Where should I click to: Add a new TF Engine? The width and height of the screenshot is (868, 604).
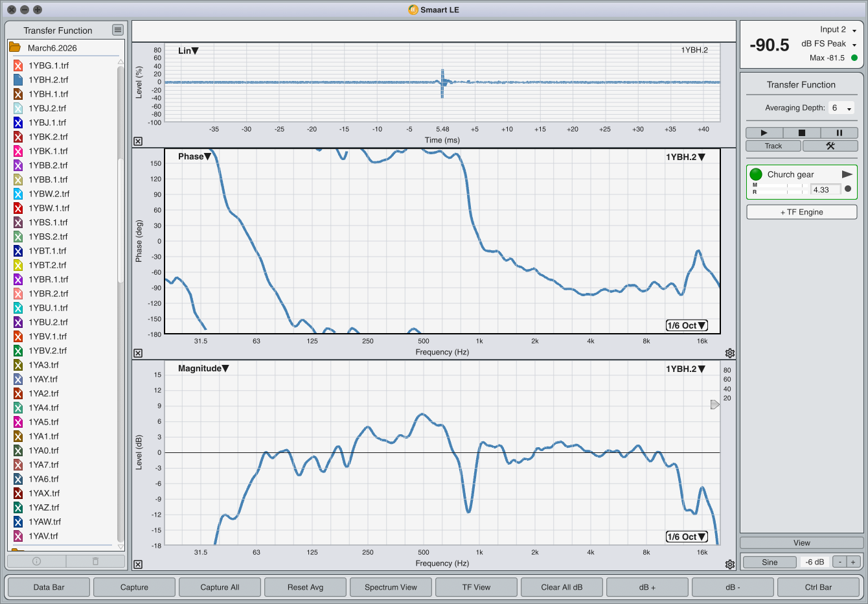[801, 212]
